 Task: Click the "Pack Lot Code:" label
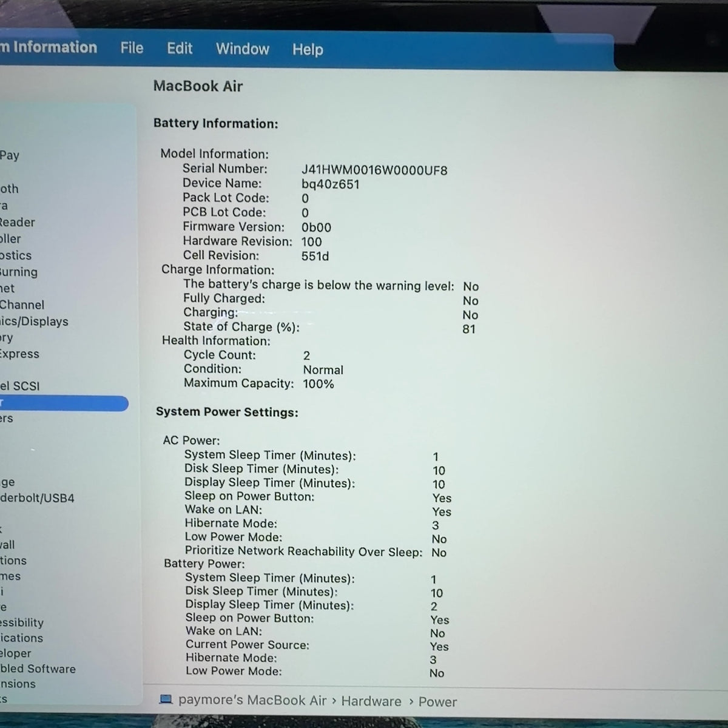(x=226, y=198)
